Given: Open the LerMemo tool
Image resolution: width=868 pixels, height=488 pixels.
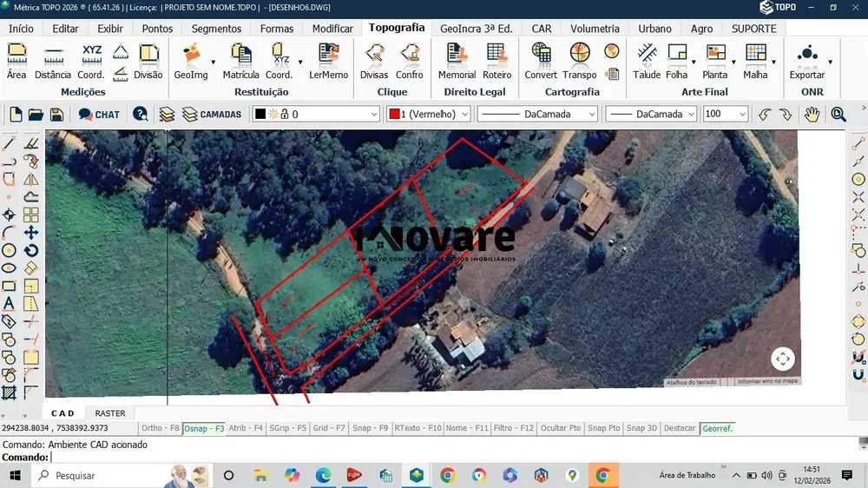Looking at the screenshot, I should (x=328, y=62).
